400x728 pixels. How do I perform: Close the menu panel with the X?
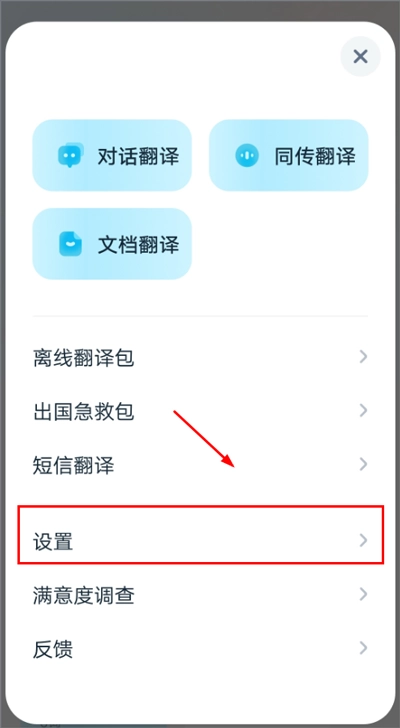pos(361,57)
